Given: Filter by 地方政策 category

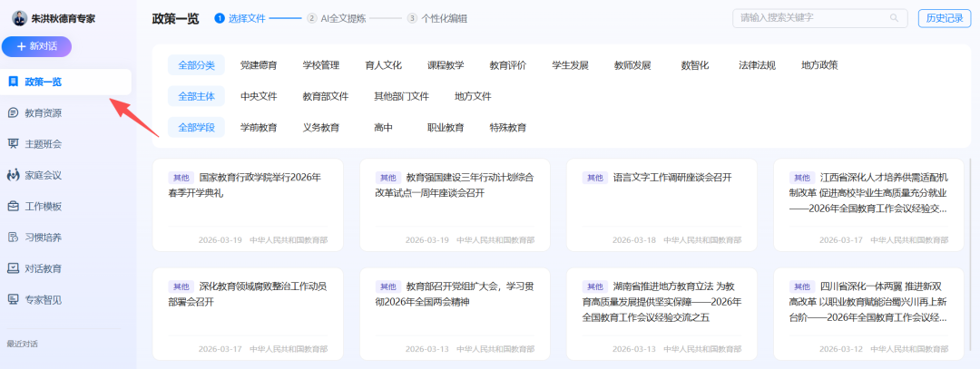Looking at the screenshot, I should tap(819, 65).
